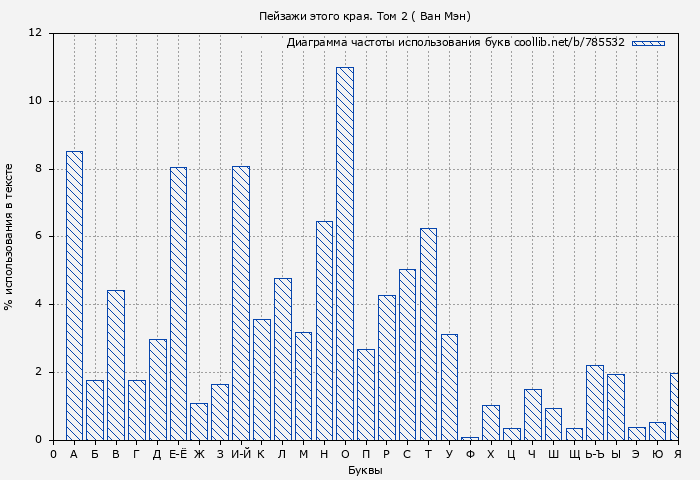Click the bar for letter Л
Screen dimensions: 700x480
(x=283, y=359)
